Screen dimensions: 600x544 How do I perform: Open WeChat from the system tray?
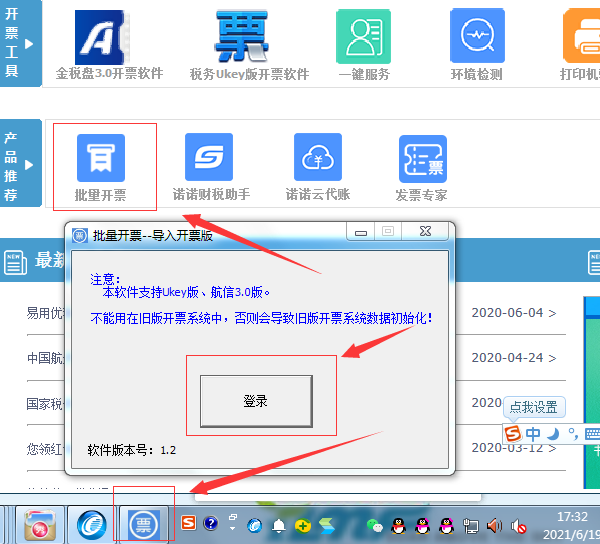click(375, 526)
